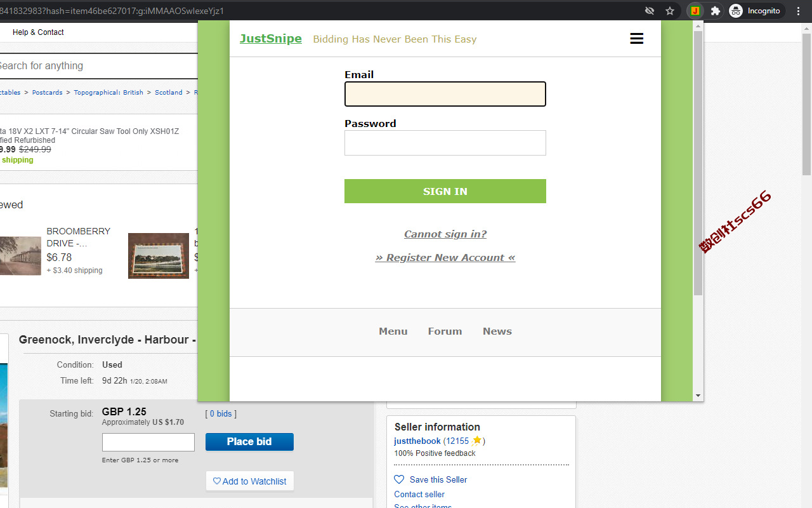Open BROOMBERRY DRIVE listing title
The width and height of the screenshot is (812, 508).
(79, 237)
